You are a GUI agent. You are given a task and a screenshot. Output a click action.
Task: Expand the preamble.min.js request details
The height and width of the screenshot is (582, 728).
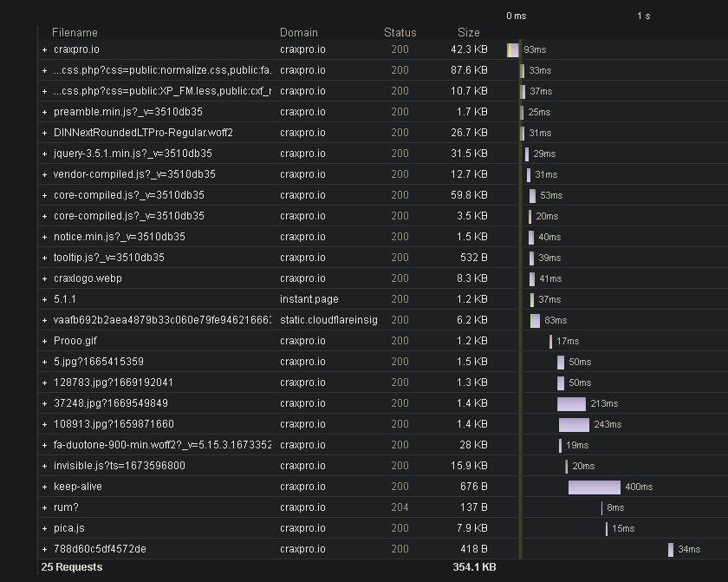click(44, 112)
